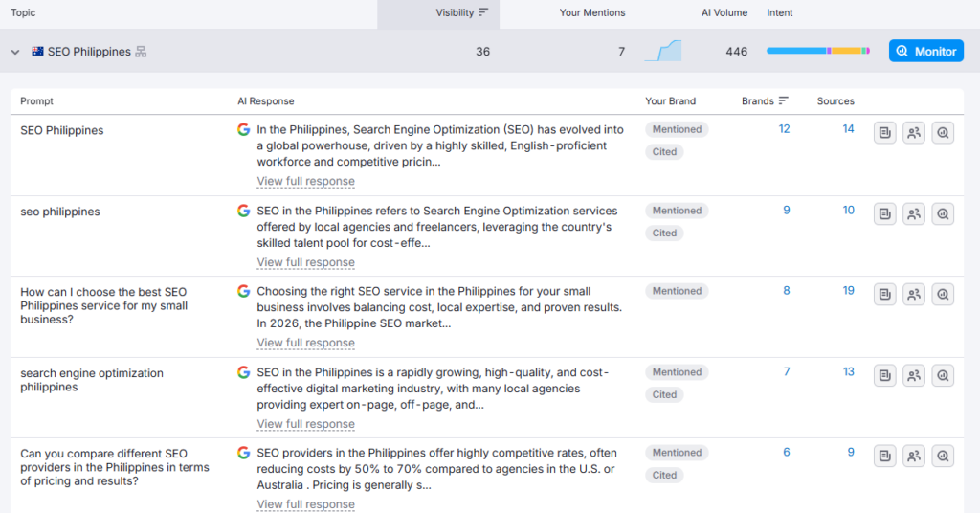Image resolution: width=980 pixels, height=513 pixels.
Task: Click magnifier icon for 'search engine optimization philippines' row
Action: coord(943,375)
